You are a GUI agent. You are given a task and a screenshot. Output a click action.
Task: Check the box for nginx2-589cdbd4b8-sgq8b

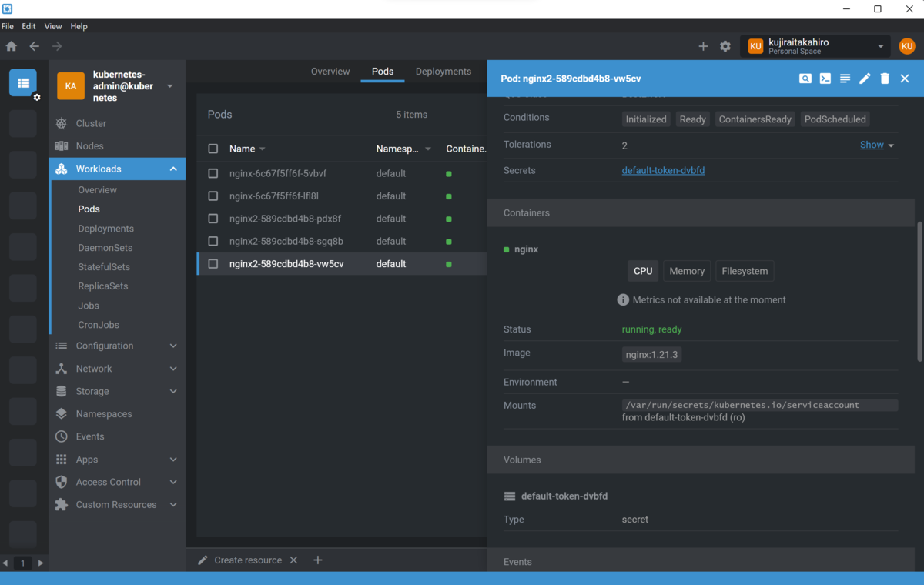(213, 241)
